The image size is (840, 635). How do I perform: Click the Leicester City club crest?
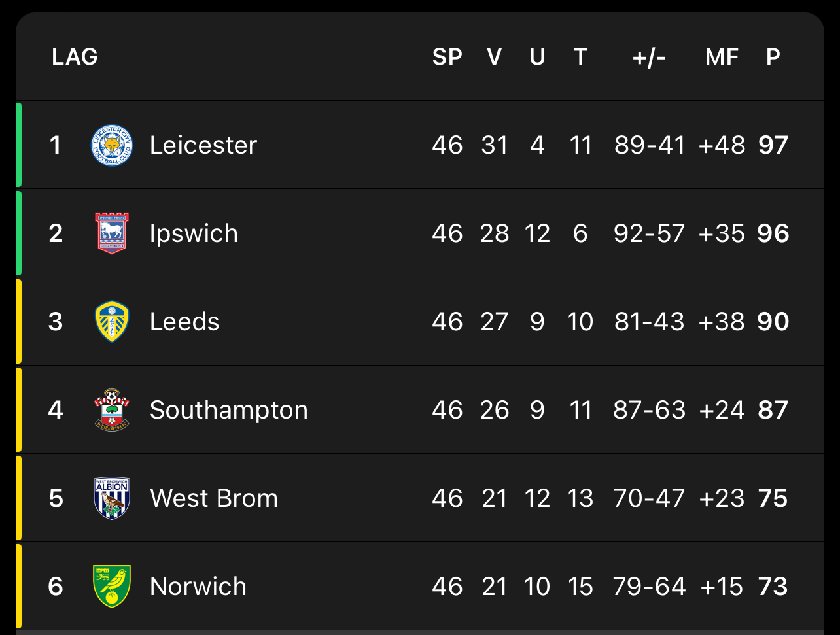[112, 145]
